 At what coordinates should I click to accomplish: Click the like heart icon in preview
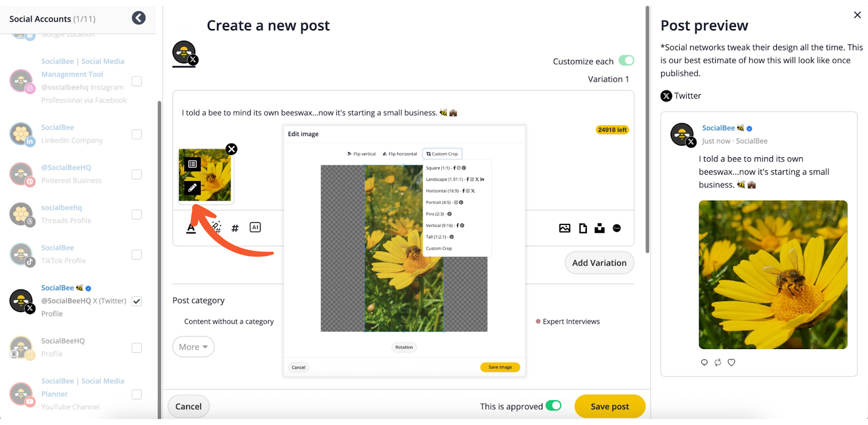731,362
